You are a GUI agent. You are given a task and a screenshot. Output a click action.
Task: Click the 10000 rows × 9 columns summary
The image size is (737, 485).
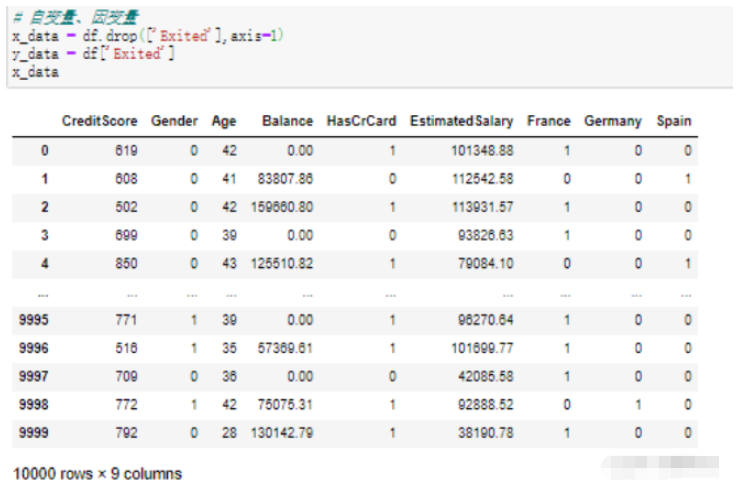[x=97, y=472]
